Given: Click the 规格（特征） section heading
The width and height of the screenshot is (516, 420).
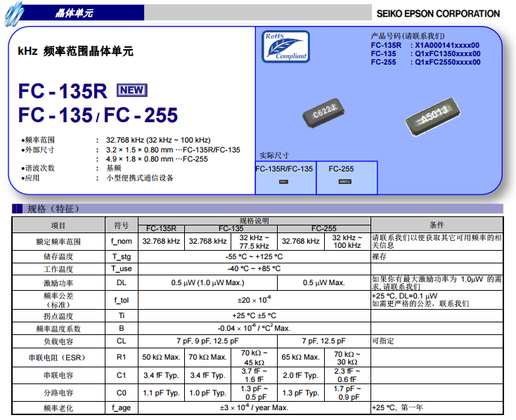Looking at the screenshot, I should (x=53, y=209).
